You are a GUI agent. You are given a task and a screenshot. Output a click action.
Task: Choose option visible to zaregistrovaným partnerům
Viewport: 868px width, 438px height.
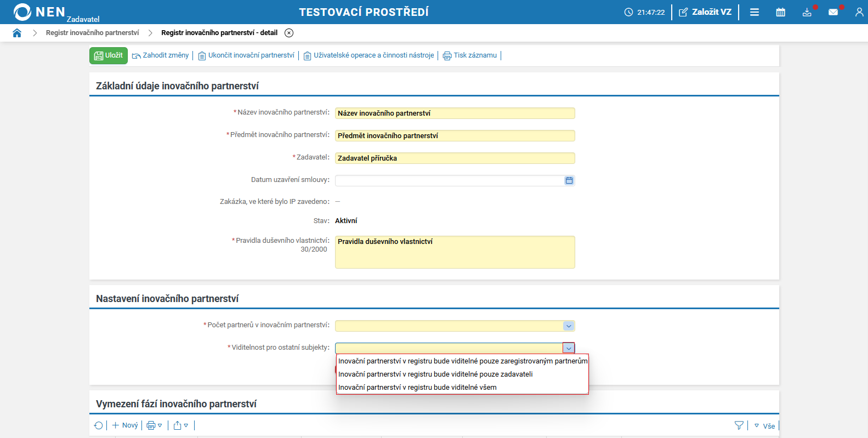pos(462,361)
